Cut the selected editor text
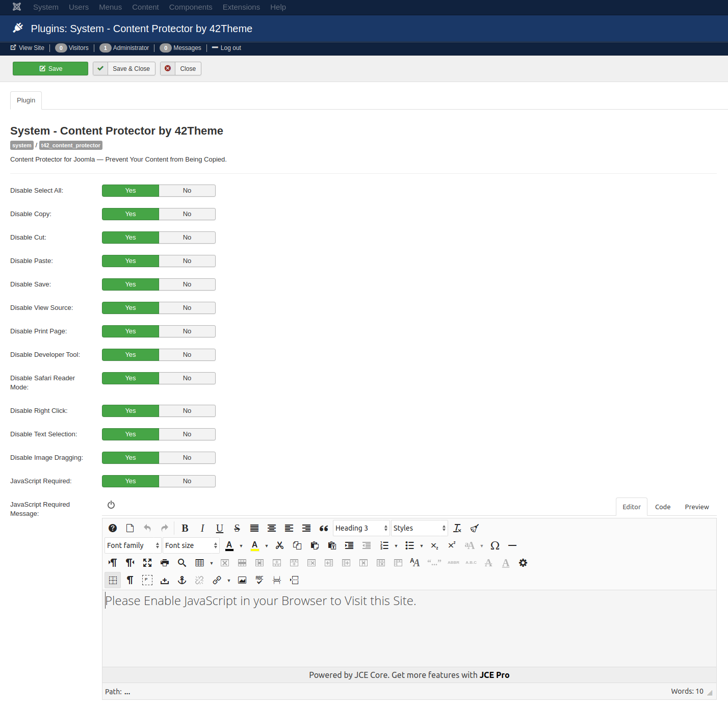 tap(280, 545)
